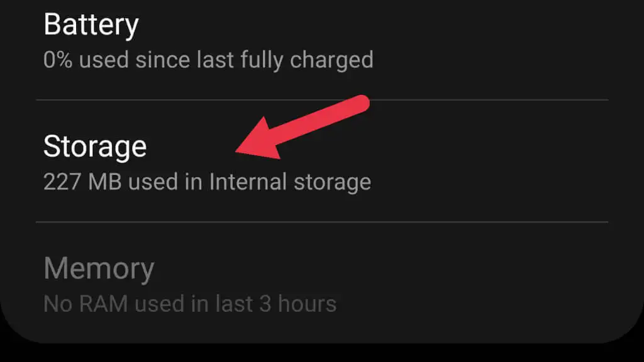Click the red arrow annotation
Image resolution: width=644 pixels, height=362 pixels.
click(303, 127)
